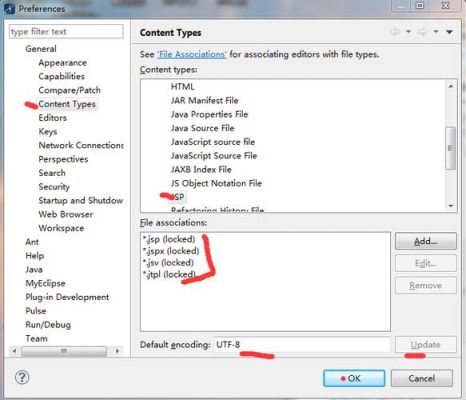Click sidebar horizontal scroll right arrow
Screen dimensions: 466x400
point(117,351)
